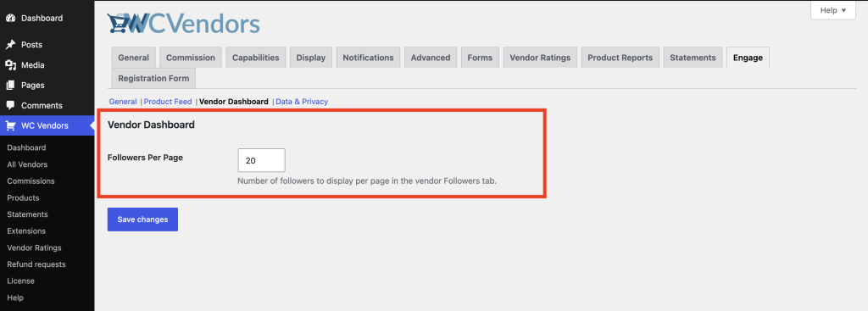Open Help in the sidebar submenu
This screenshot has height=311, width=868.
click(x=15, y=297)
